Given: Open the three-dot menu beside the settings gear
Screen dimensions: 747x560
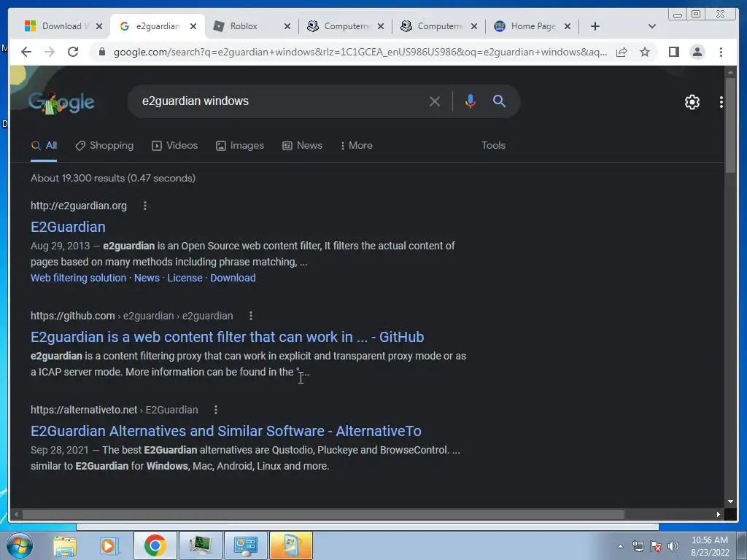Looking at the screenshot, I should pyautogui.click(x=721, y=102).
